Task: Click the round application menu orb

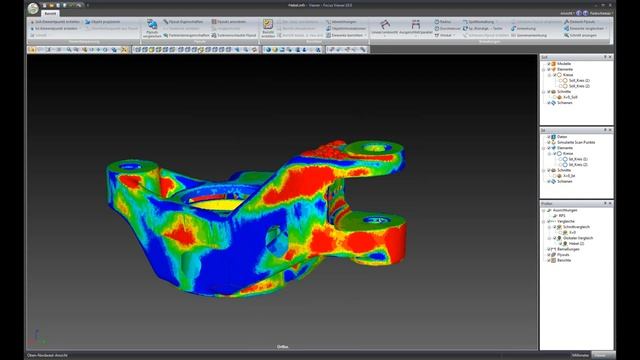Action: (33, 8)
